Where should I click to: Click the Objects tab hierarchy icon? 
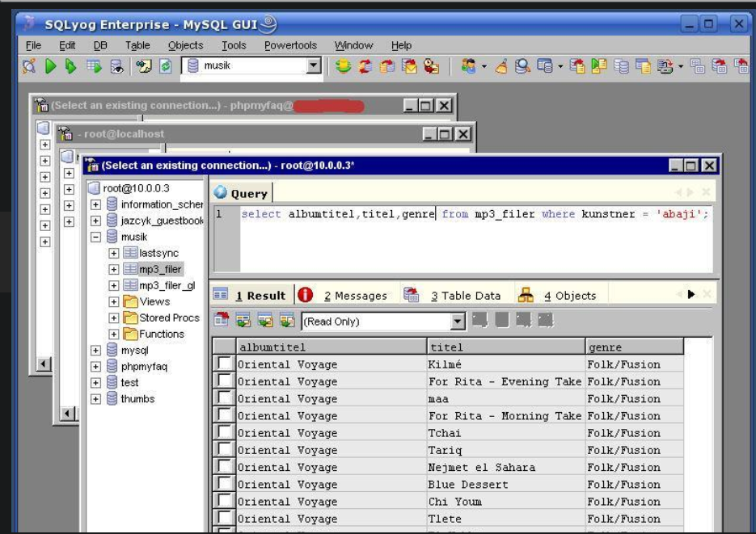[x=525, y=294]
